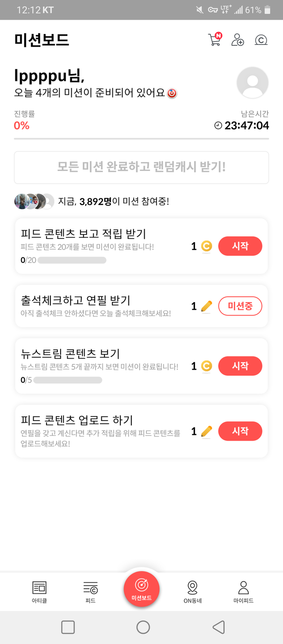Open the ON동네 location tab

pyautogui.click(x=192, y=591)
